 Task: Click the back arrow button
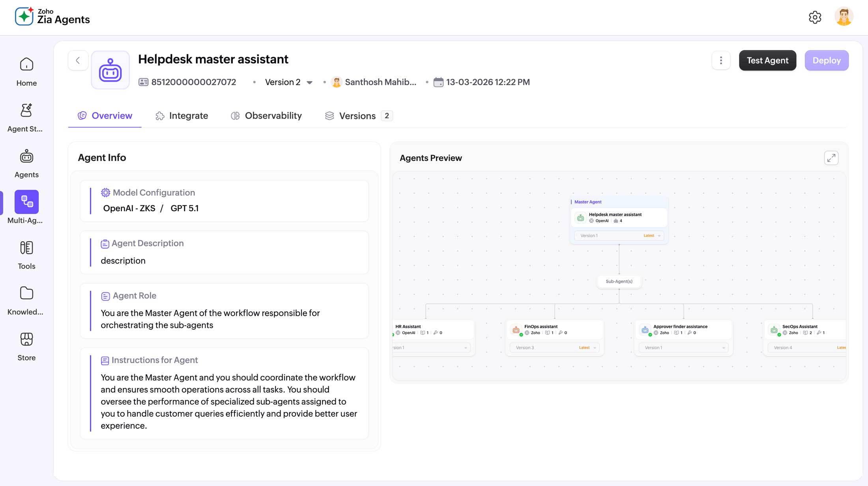[x=78, y=60]
